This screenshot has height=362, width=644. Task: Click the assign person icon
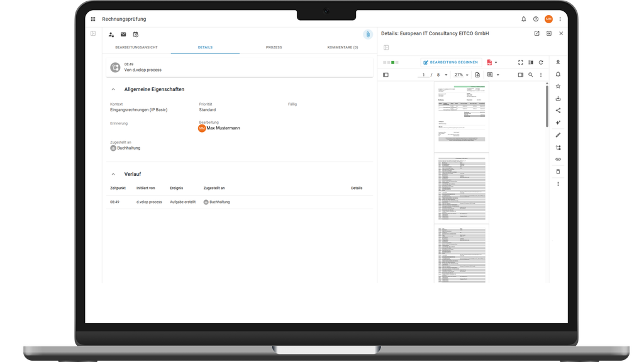(111, 35)
